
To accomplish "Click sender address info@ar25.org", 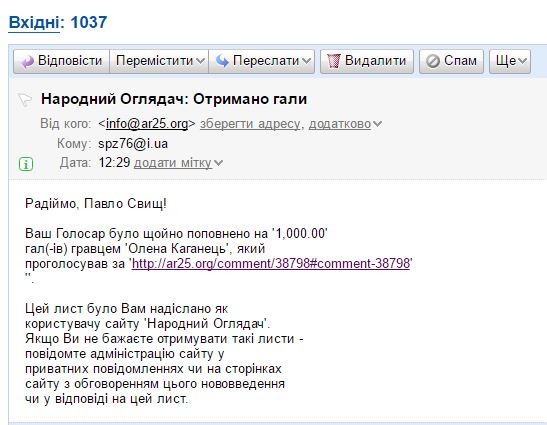I will coord(147,124).
